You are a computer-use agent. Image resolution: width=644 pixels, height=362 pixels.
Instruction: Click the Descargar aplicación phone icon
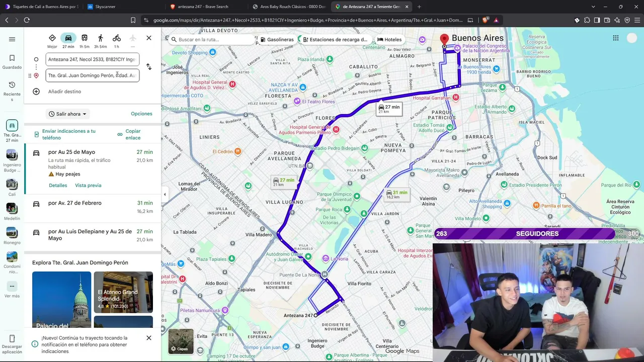coord(12,338)
